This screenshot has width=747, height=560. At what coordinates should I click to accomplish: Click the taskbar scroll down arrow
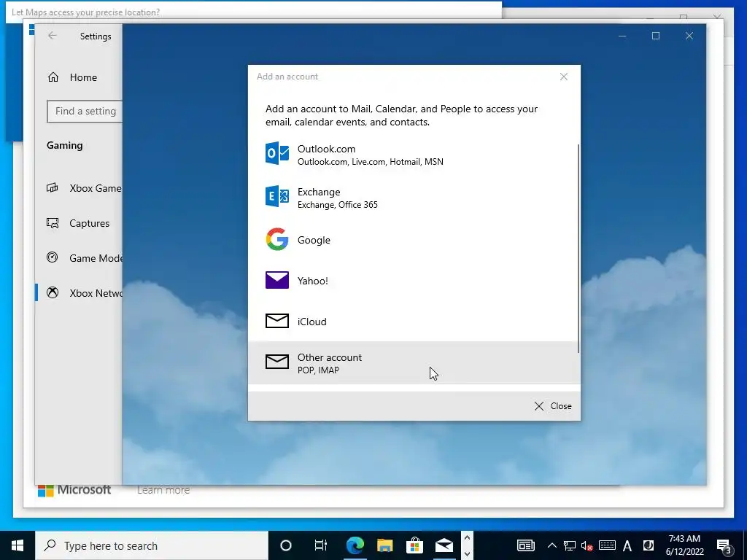point(467,553)
